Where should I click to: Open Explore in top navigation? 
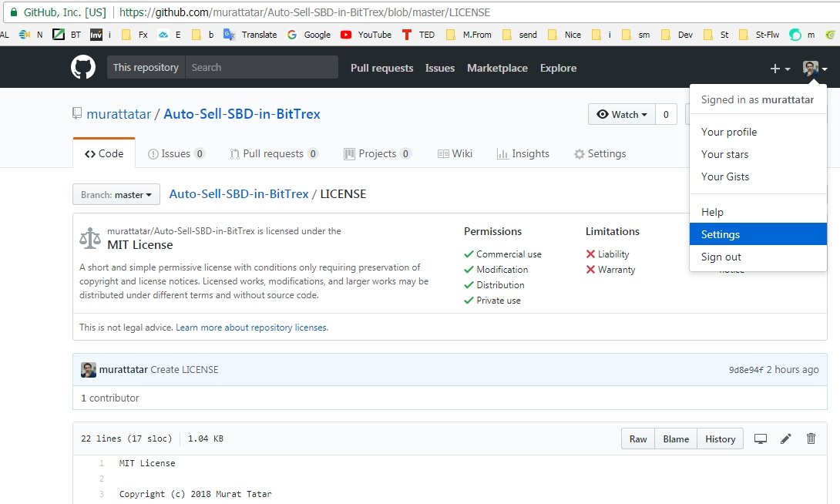click(x=558, y=68)
